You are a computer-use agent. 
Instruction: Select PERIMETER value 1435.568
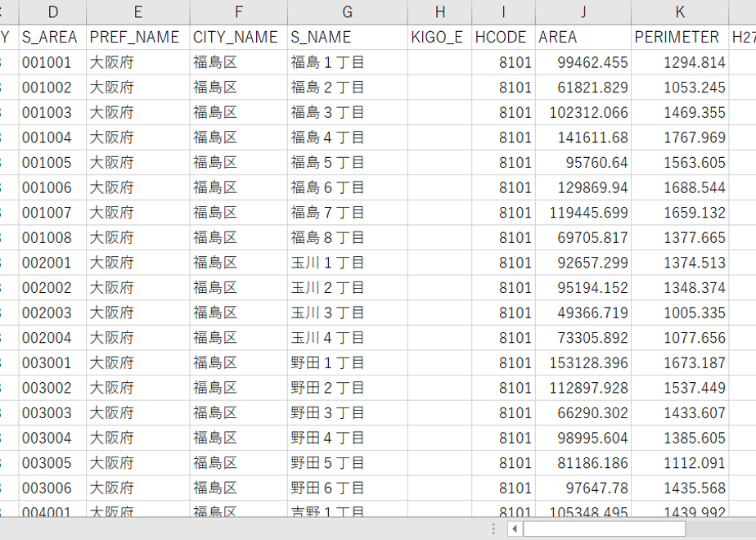tap(680, 488)
